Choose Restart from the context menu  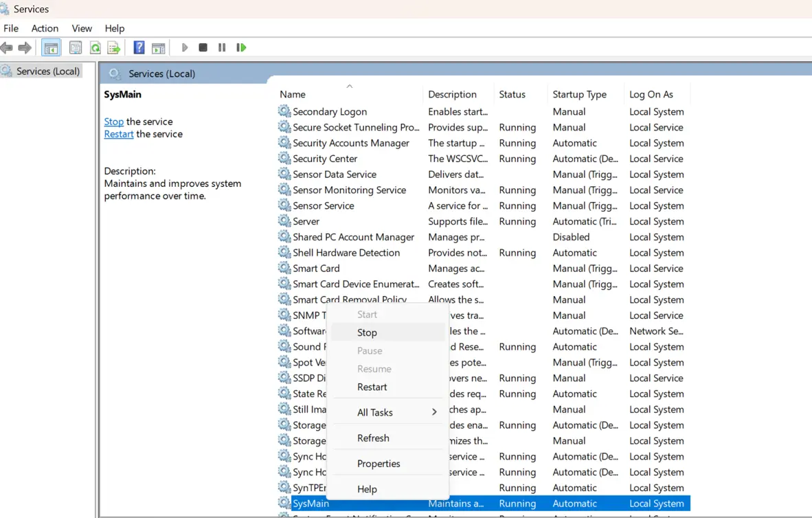372,387
